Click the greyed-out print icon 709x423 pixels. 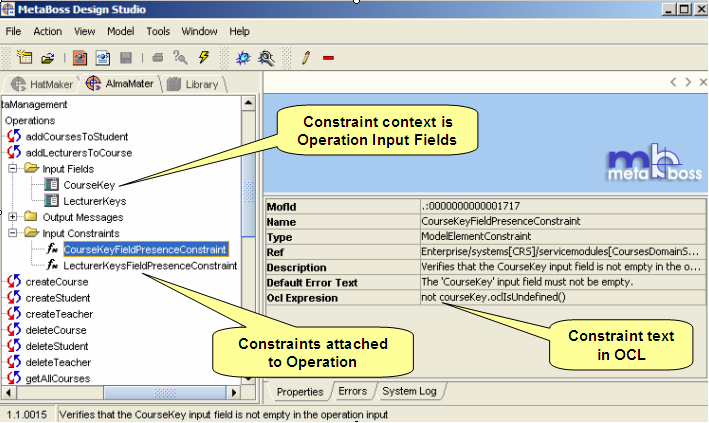[x=157, y=57]
